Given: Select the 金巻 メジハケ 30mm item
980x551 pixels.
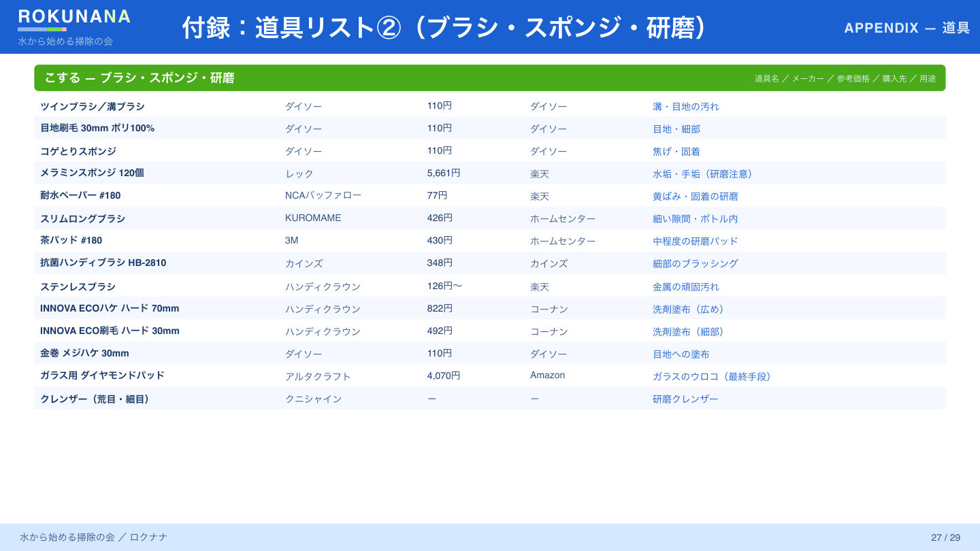Looking at the screenshot, I should pos(84,354).
